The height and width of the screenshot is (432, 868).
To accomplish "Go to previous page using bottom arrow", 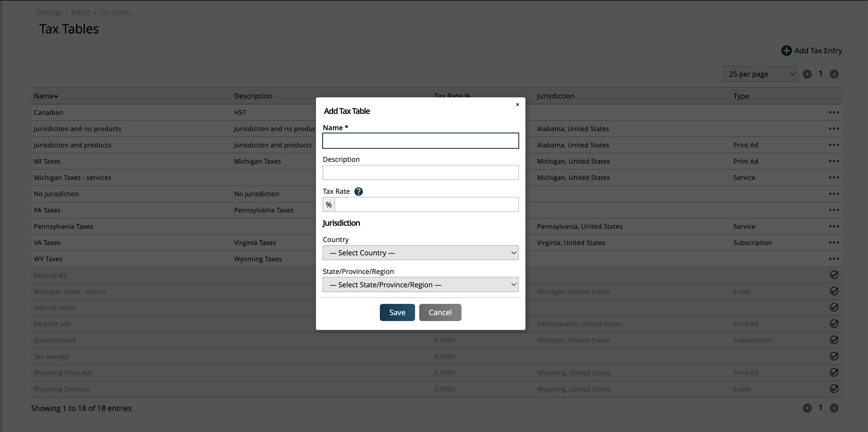I will pyautogui.click(x=807, y=408).
